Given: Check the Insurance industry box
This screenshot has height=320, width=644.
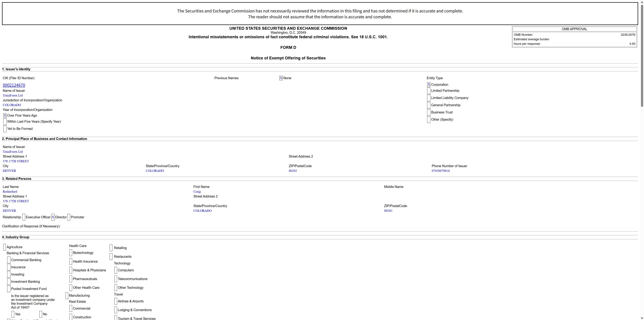Looking at the screenshot, I should click(x=9, y=267).
